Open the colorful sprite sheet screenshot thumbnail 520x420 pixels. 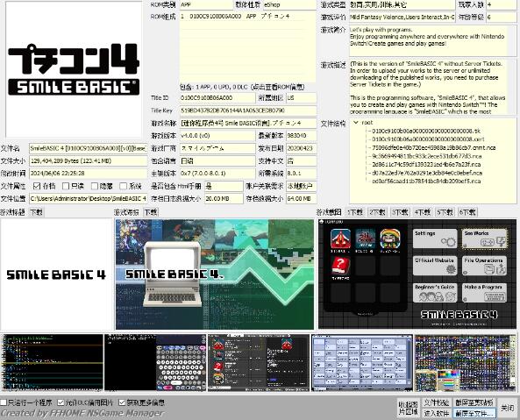(466, 363)
